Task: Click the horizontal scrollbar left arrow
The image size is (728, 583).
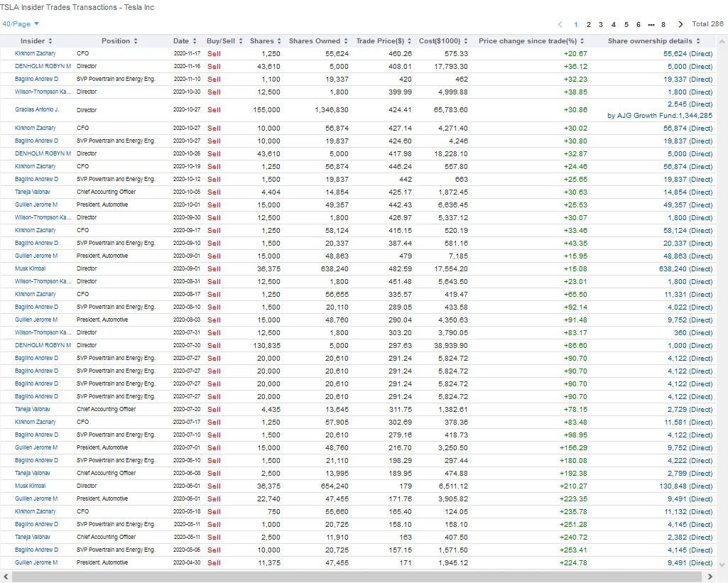Action: coord(6,576)
